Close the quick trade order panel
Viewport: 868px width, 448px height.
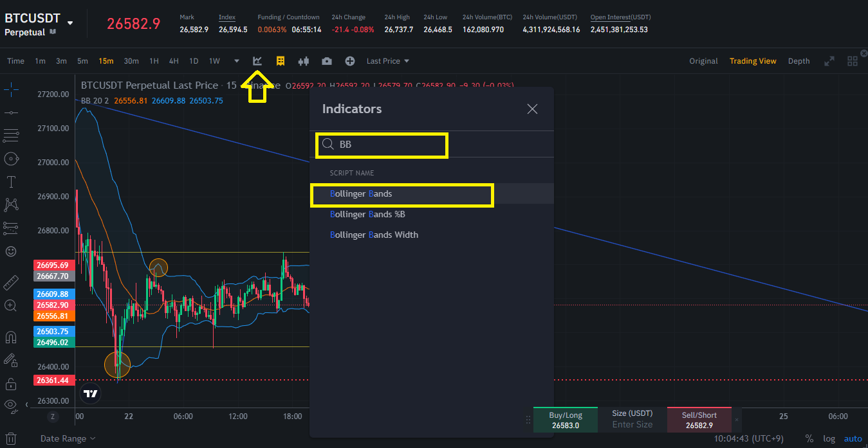(x=737, y=419)
